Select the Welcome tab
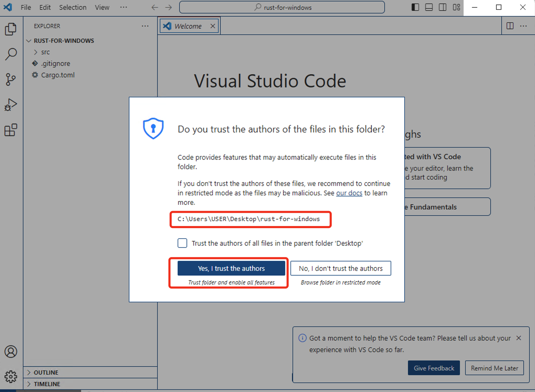This screenshot has width=535, height=392. [x=188, y=26]
